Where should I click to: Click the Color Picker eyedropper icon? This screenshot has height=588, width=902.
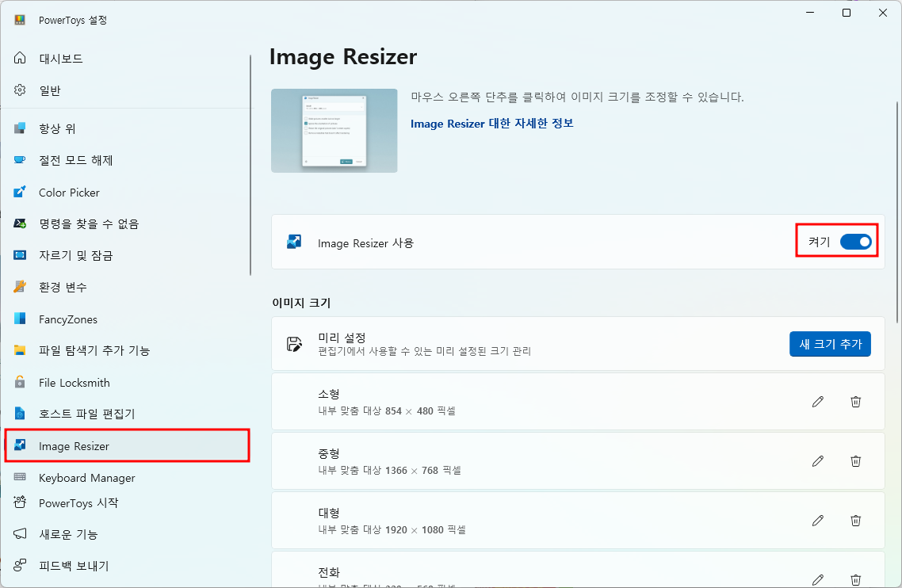pos(20,192)
